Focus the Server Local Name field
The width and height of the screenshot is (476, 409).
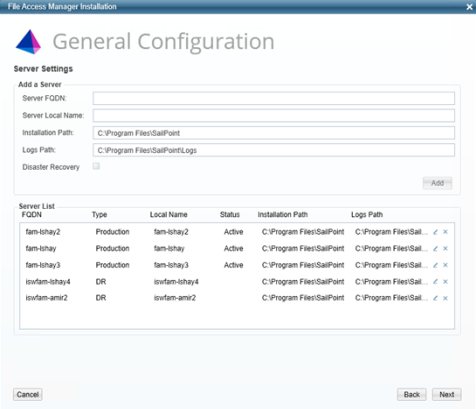[x=274, y=116]
